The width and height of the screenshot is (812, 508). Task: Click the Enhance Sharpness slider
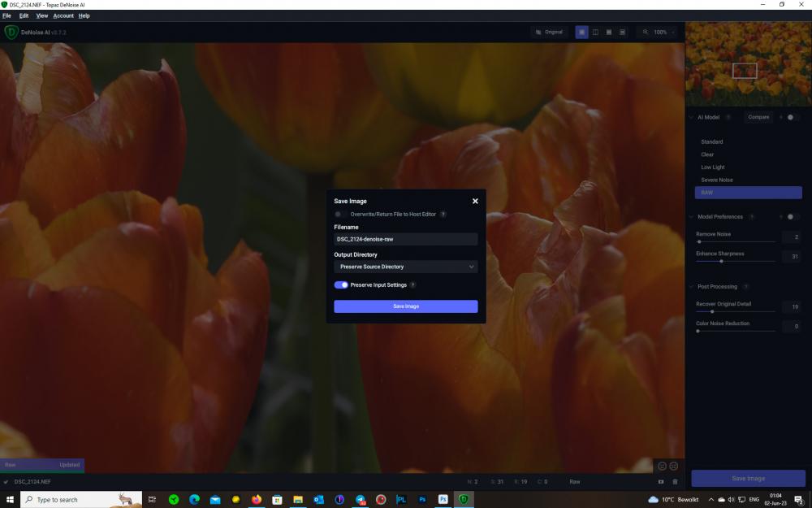coord(736,261)
